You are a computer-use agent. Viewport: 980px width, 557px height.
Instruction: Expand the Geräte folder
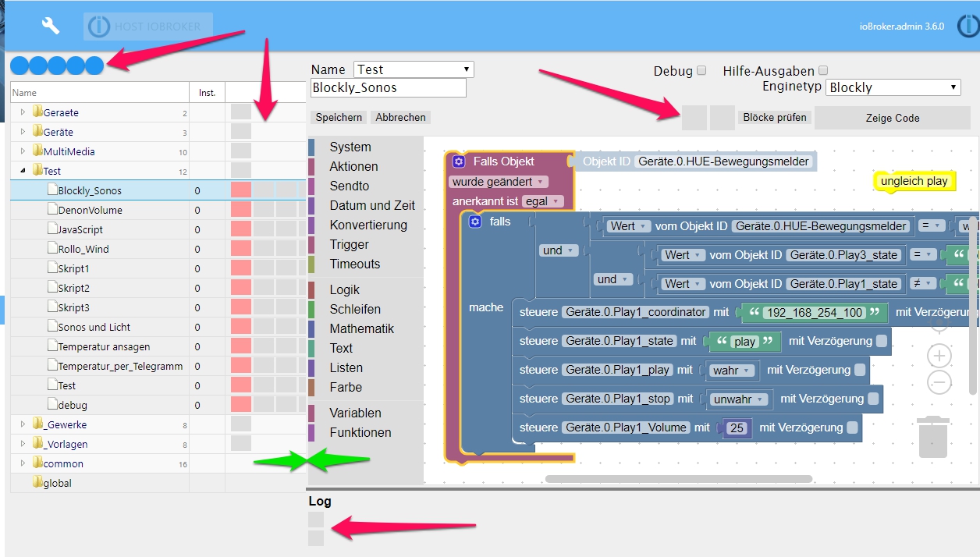(23, 132)
